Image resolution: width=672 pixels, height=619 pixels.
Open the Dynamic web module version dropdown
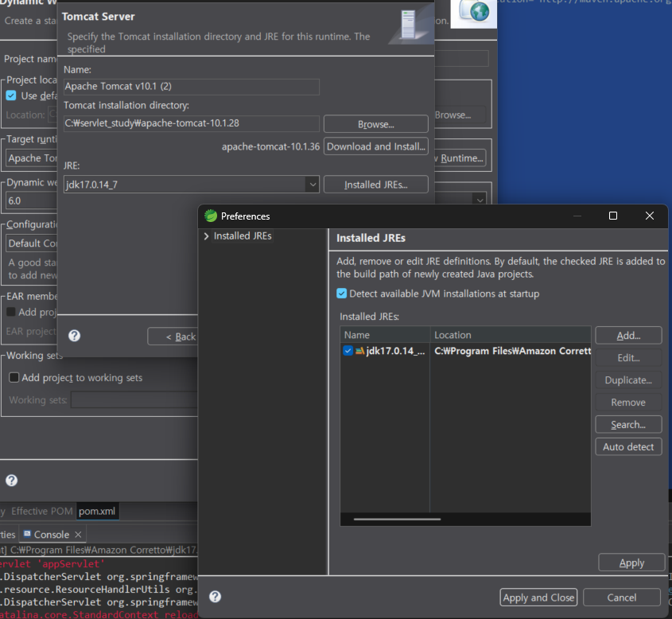(480, 200)
